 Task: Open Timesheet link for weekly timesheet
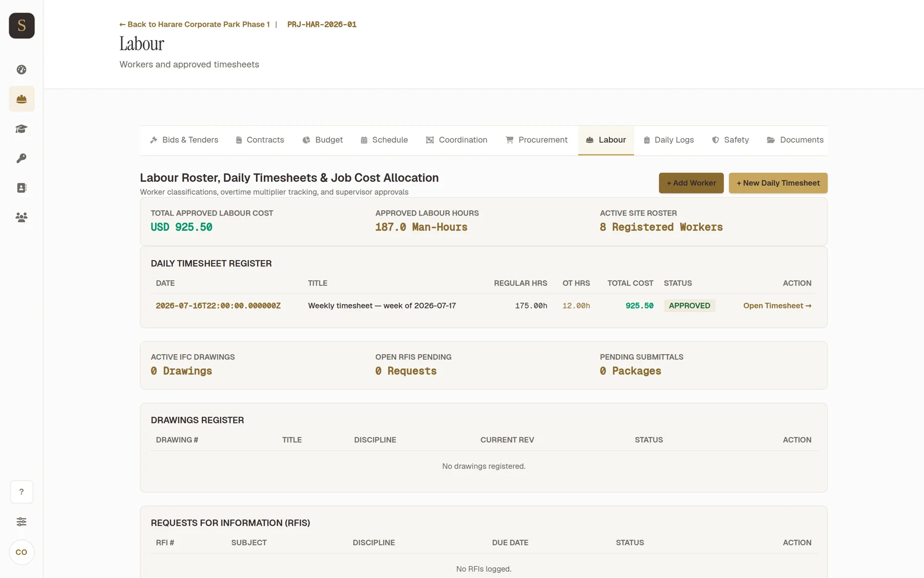[x=777, y=305]
